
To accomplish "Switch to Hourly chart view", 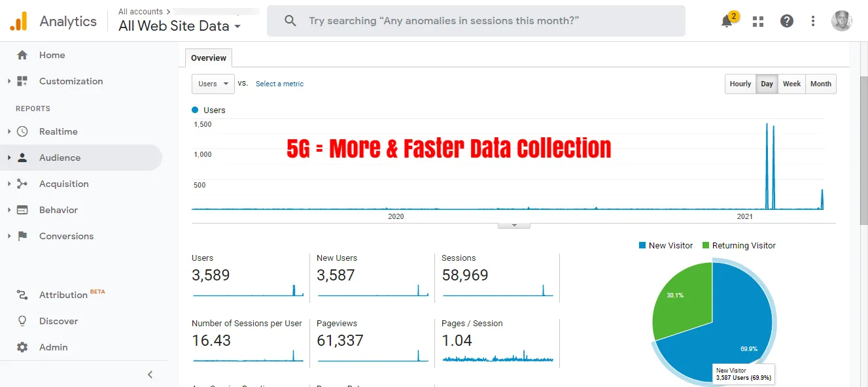I will (x=740, y=84).
